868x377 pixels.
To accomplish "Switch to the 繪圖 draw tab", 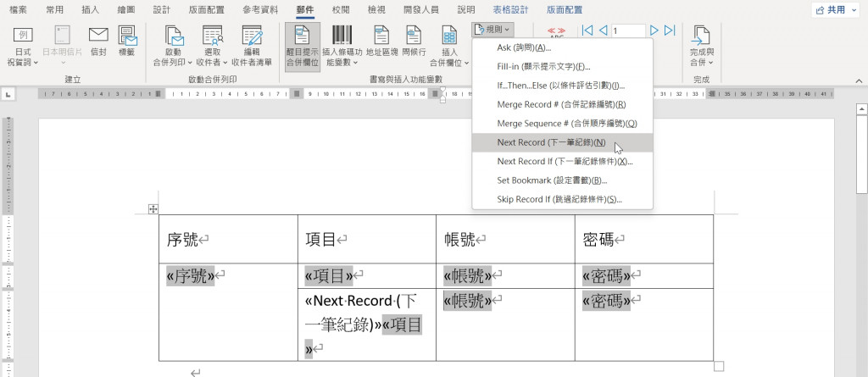I will tap(125, 10).
